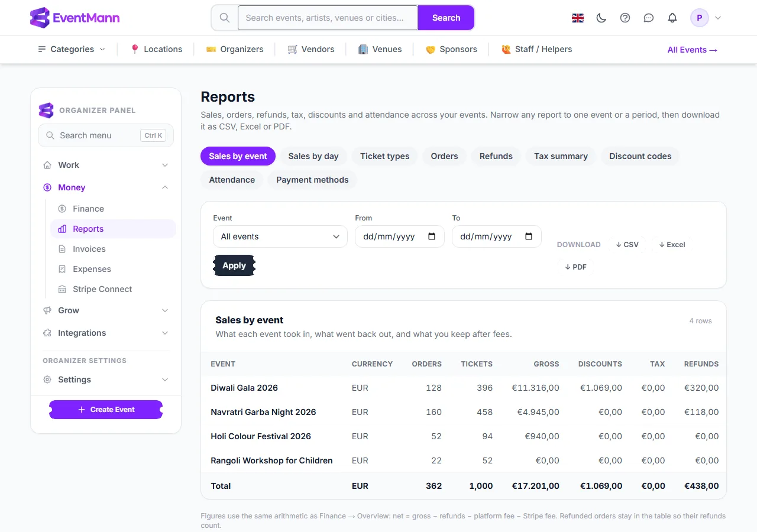This screenshot has width=757, height=532.
Task: Click Holi Colour Festival 2026 event name
Action: (261, 436)
